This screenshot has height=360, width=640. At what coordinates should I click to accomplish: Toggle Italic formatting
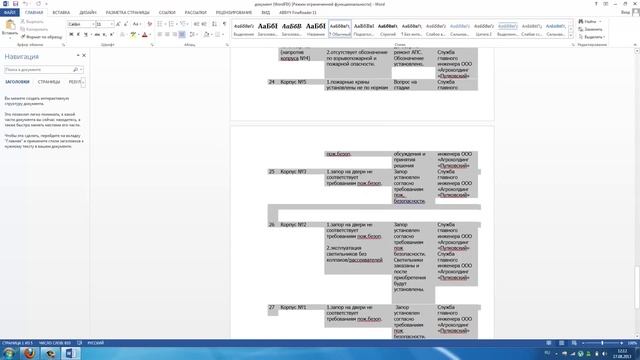point(78,35)
